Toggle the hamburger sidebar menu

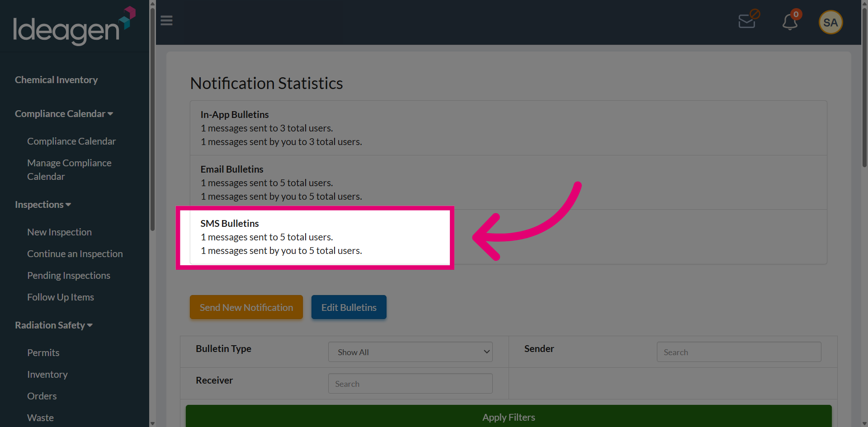[166, 21]
